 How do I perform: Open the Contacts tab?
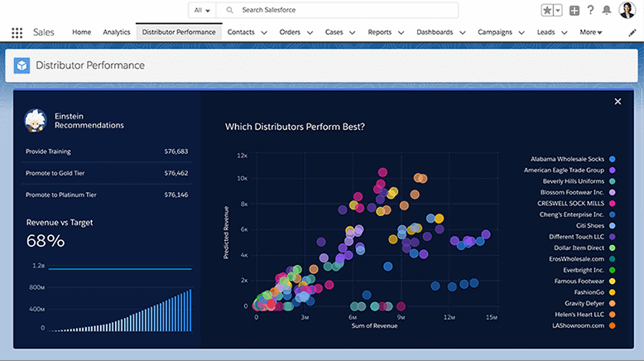(x=241, y=32)
